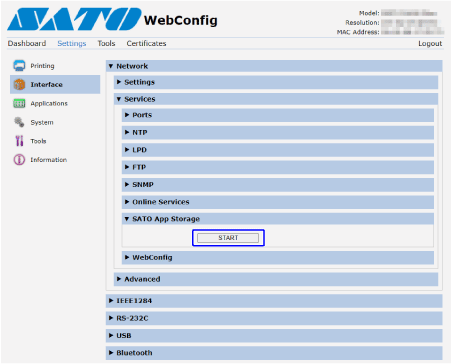451x364 pixels.
Task: Click the WebConfig title text
Action: 181,20
